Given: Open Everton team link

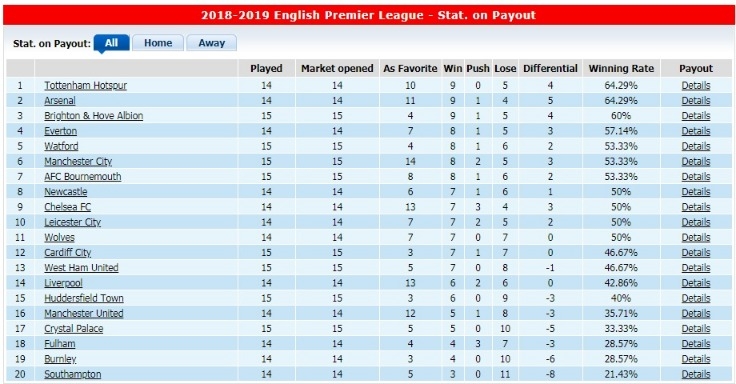Looking at the screenshot, I should click(x=61, y=131).
